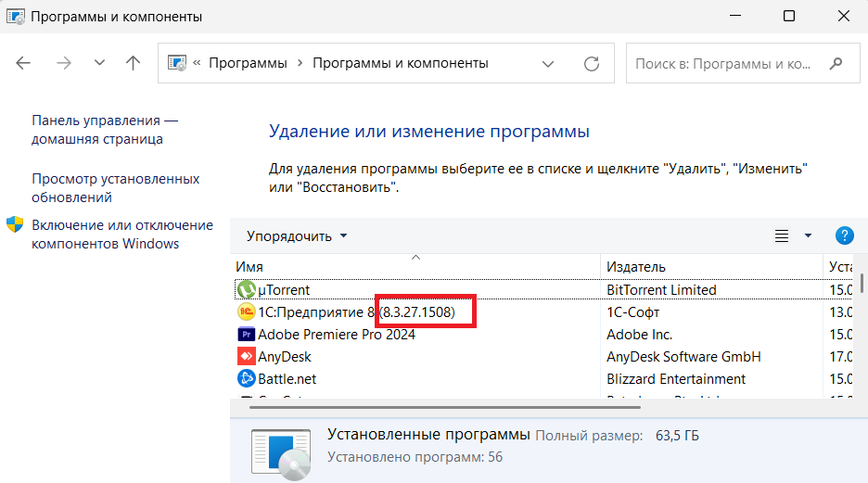Select the Battle.net program entry
This screenshot has height=483, width=868.
tap(287, 379)
